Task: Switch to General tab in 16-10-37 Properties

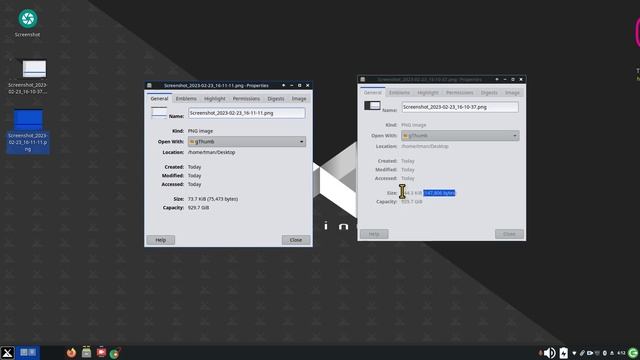Action: (373, 93)
